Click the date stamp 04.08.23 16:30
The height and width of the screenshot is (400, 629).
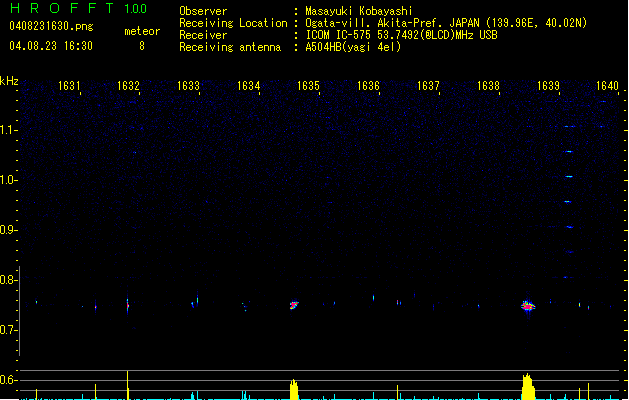coord(51,46)
